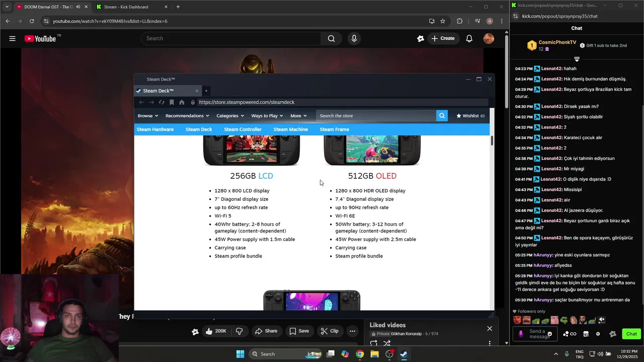
Task: Expand the Browse store menu
Action: coord(148,116)
